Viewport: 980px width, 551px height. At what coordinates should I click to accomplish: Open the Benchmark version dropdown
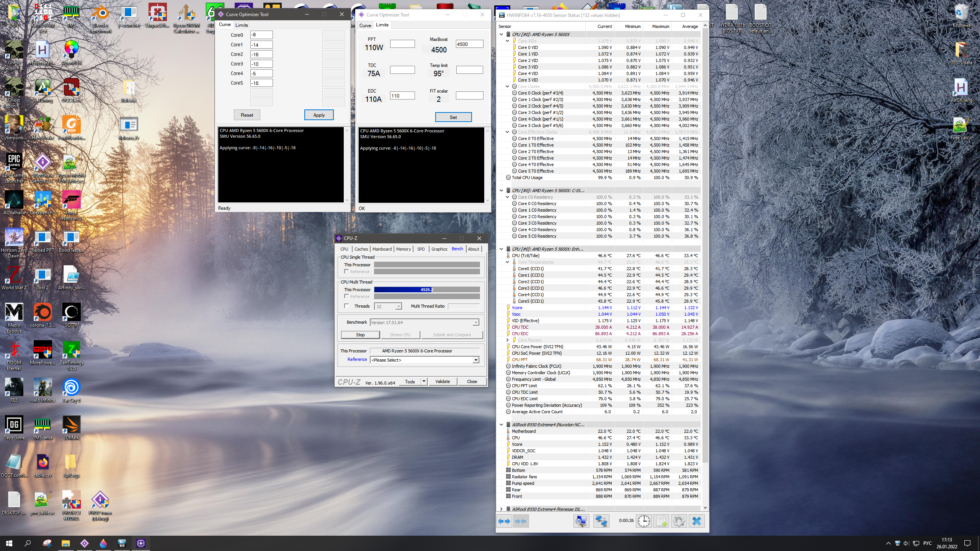click(476, 323)
